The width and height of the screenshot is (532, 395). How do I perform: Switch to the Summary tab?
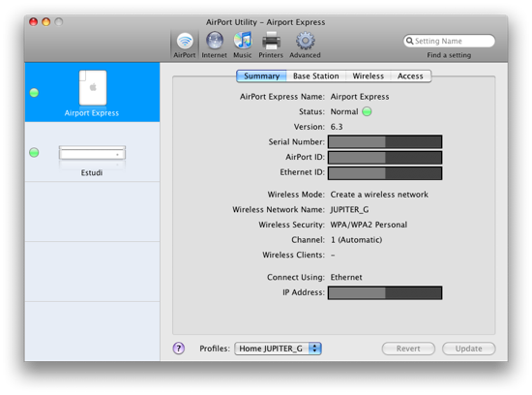[261, 76]
